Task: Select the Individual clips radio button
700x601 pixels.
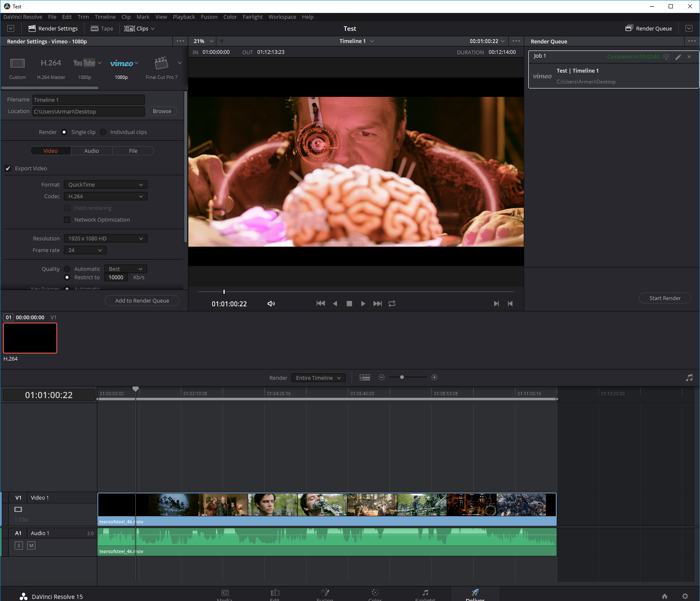Action: (x=103, y=132)
